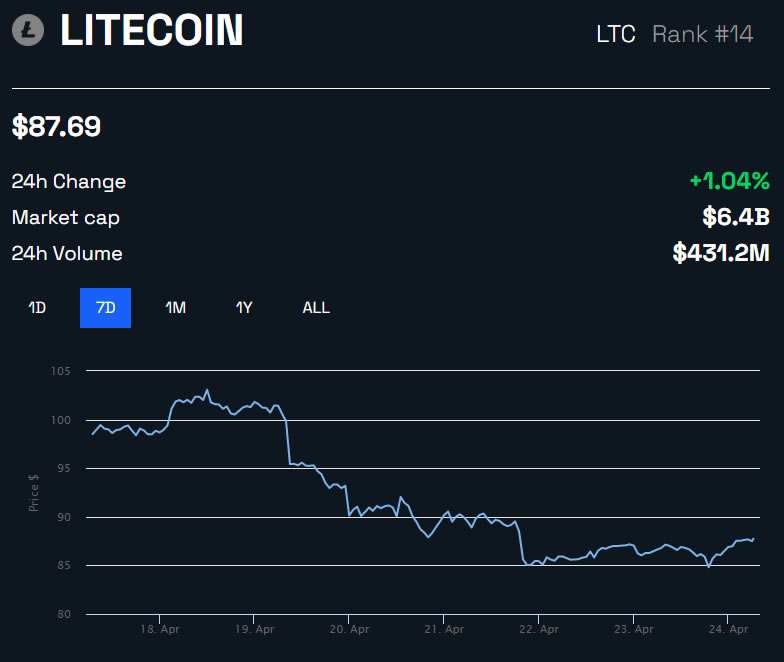Select the current price $87.69
Image resolution: width=784 pixels, height=662 pixels.
[x=56, y=127]
